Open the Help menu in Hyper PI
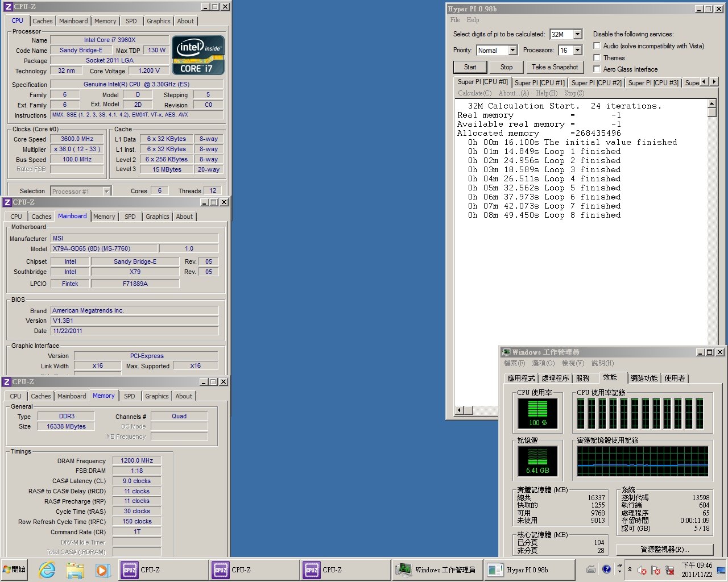Viewport: 728px width, 582px height. tap(473, 20)
